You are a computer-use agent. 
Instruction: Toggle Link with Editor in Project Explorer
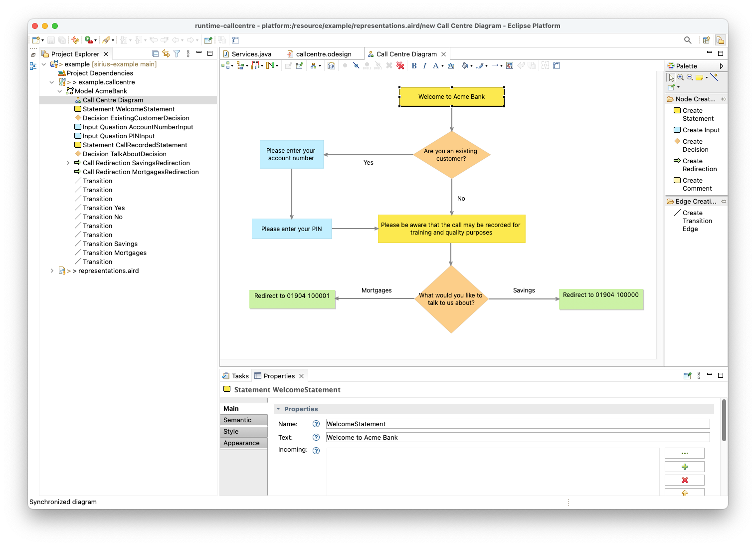pos(166,54)
